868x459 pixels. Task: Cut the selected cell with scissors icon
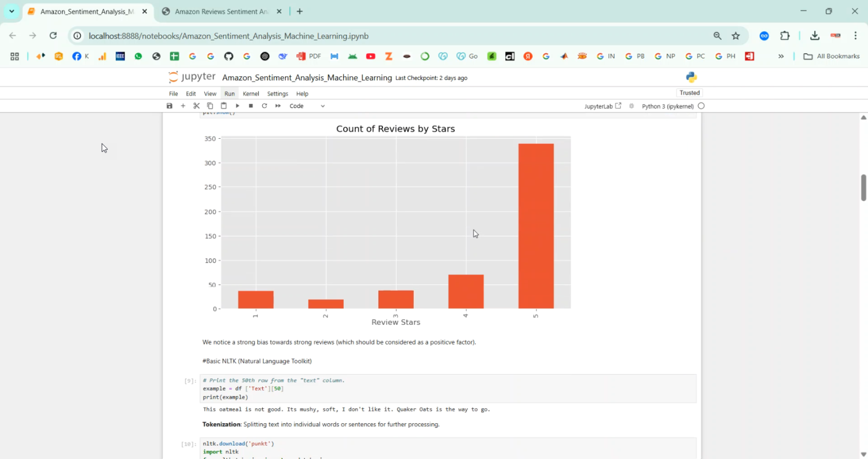pos(197,106)
